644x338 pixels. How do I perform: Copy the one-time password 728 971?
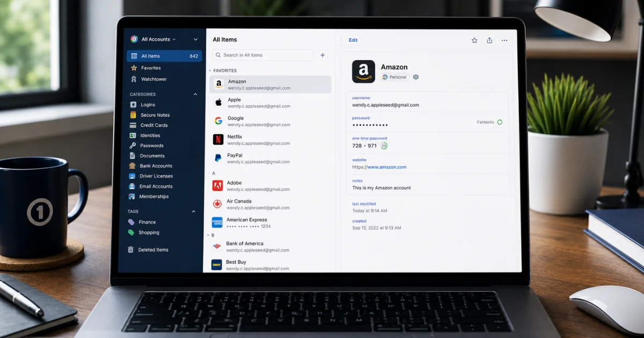[x=364, y=146]
